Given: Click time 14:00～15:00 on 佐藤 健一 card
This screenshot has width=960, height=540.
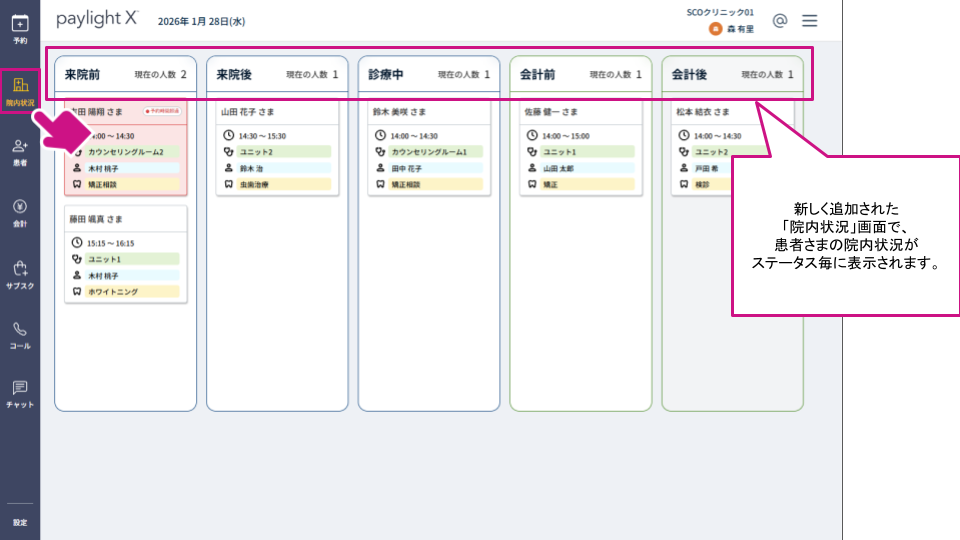Looking at the screenshot, I should (566, 136).
